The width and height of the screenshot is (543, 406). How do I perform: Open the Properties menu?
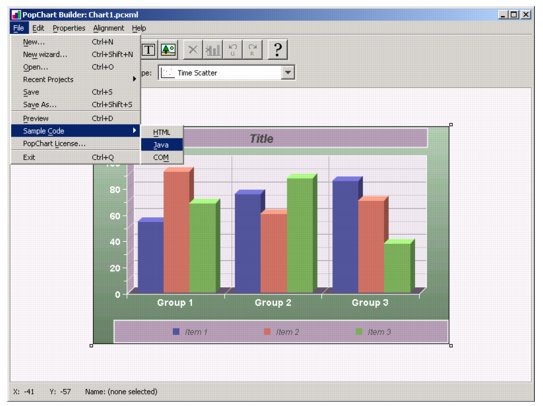click(x=69, y=28)
